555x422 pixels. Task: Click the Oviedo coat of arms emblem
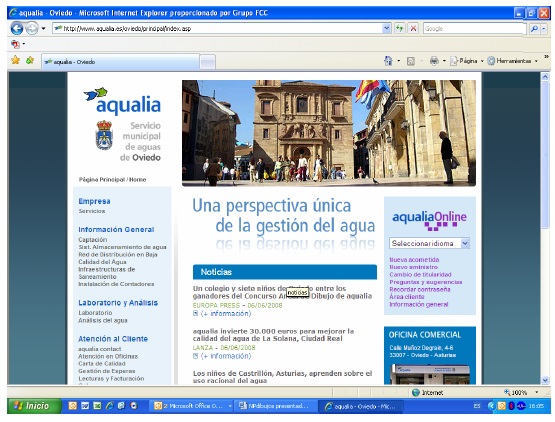tap(104, 135)
